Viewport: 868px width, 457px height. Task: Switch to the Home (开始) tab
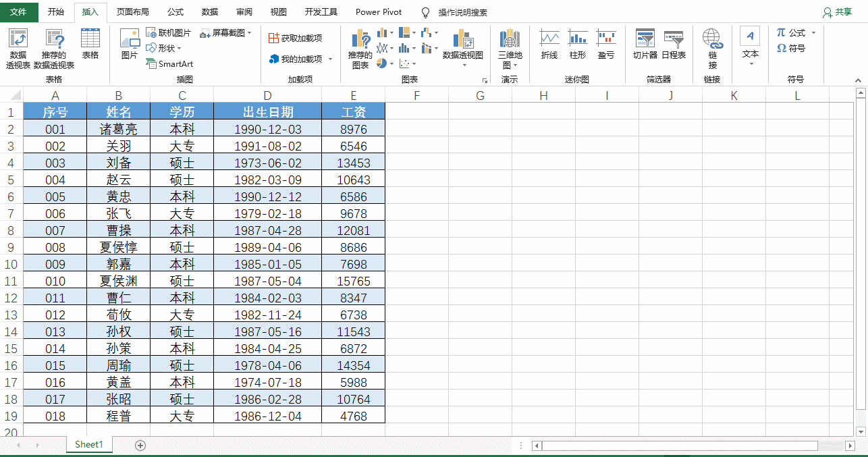tap(56, 12)
